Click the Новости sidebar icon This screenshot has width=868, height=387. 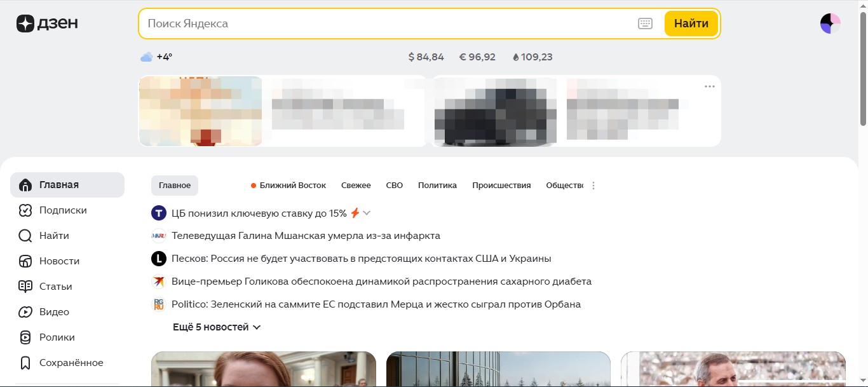pyautogui.click(x=25, y=261)
